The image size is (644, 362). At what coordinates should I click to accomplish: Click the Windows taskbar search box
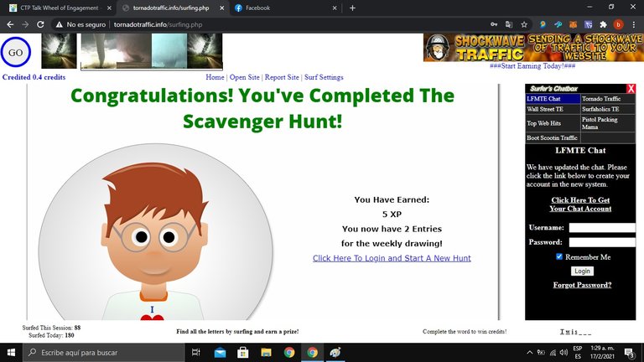click(x=103, y=353)
